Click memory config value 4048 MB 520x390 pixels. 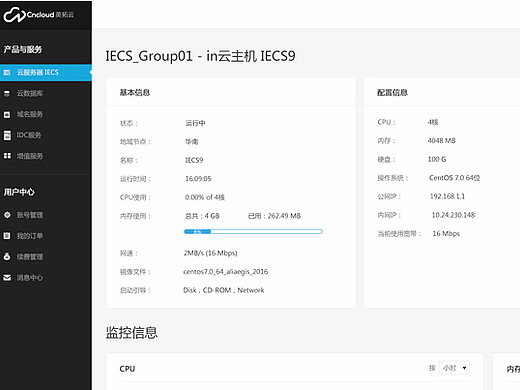pyautogui.click(x=441, y=141)
